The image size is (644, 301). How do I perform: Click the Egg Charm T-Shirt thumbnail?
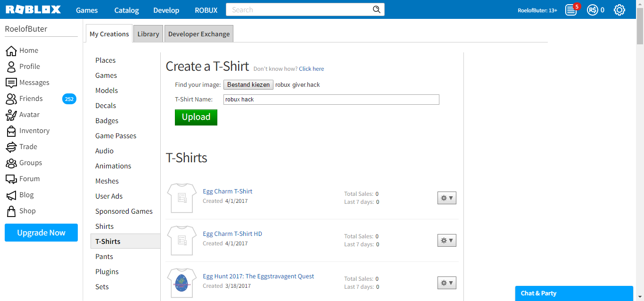182,198
